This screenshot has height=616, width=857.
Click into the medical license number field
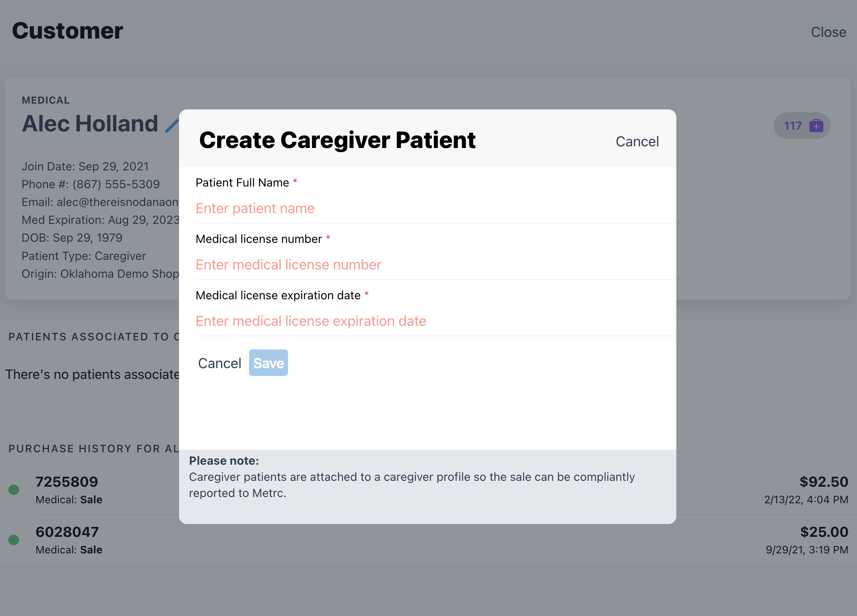pyautogui.click(x=435, y=265)
